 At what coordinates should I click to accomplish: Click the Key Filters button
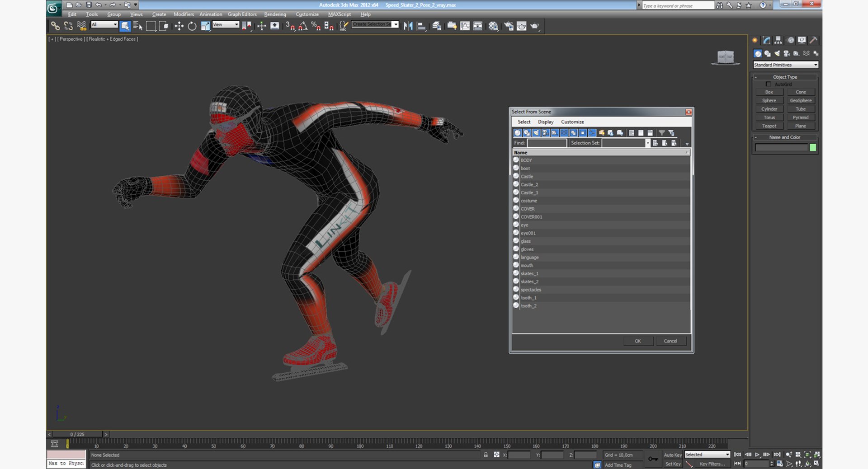click(712, 464)
